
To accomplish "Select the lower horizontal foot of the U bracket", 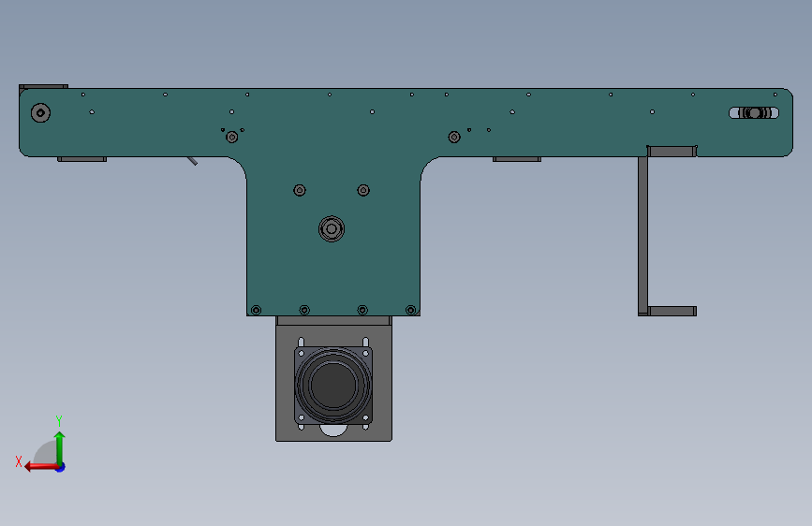I will pos(672,311).
